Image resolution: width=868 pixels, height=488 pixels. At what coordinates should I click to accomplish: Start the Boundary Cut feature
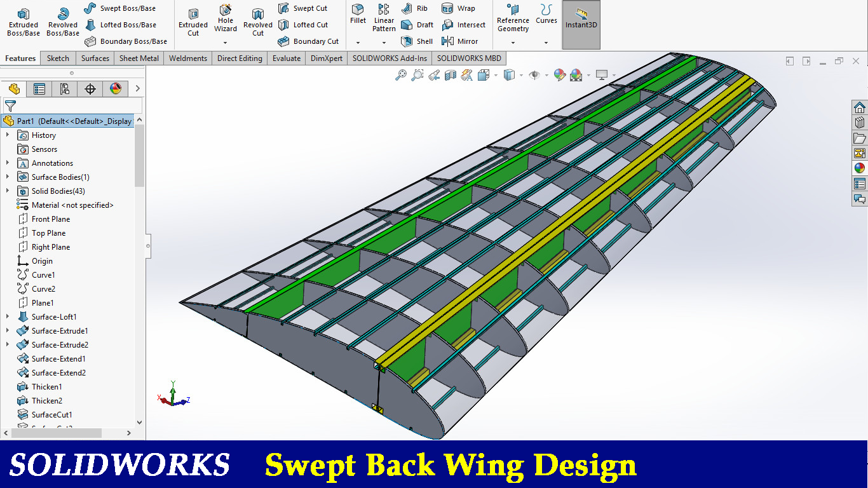click(308, 41)
